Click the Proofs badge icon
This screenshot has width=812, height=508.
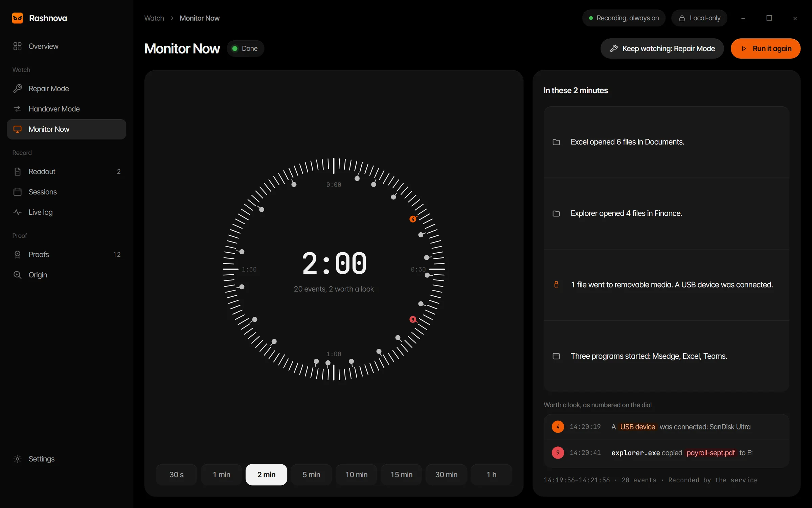(17, 254)
